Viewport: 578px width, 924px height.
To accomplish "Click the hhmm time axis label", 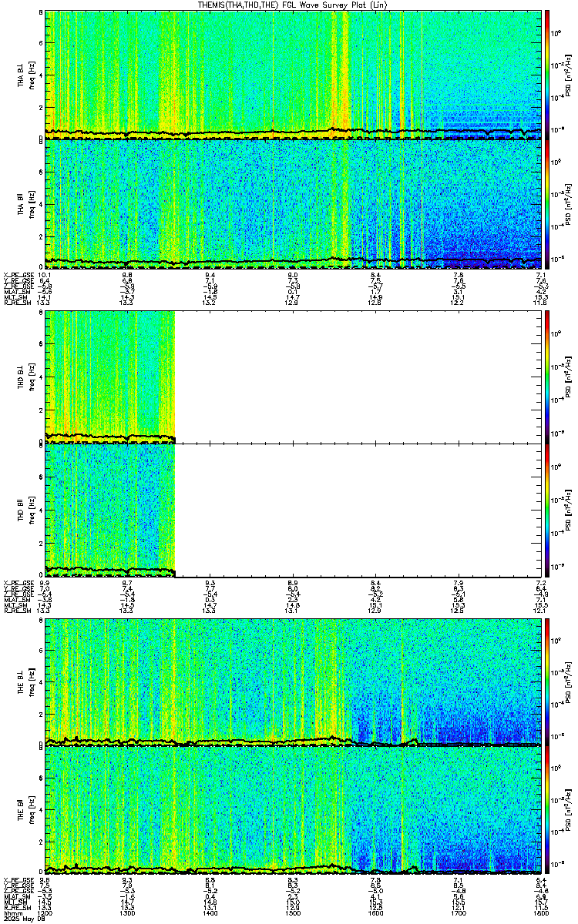I will [11, 912].
